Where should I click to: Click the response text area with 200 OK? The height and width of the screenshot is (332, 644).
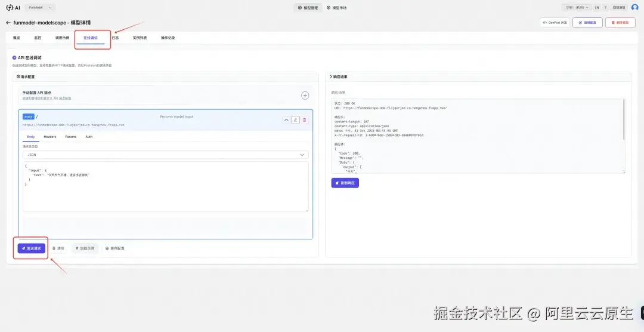click(x=478, y=136)
